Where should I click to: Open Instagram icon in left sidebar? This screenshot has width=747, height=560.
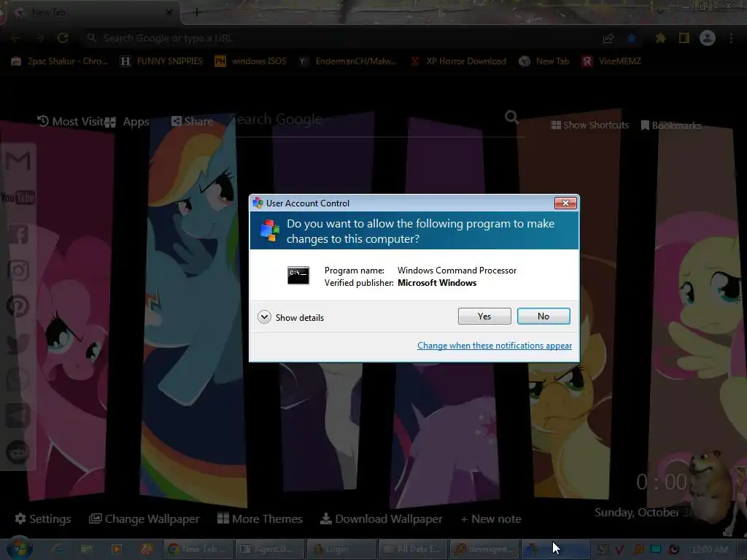coord(18,271)
